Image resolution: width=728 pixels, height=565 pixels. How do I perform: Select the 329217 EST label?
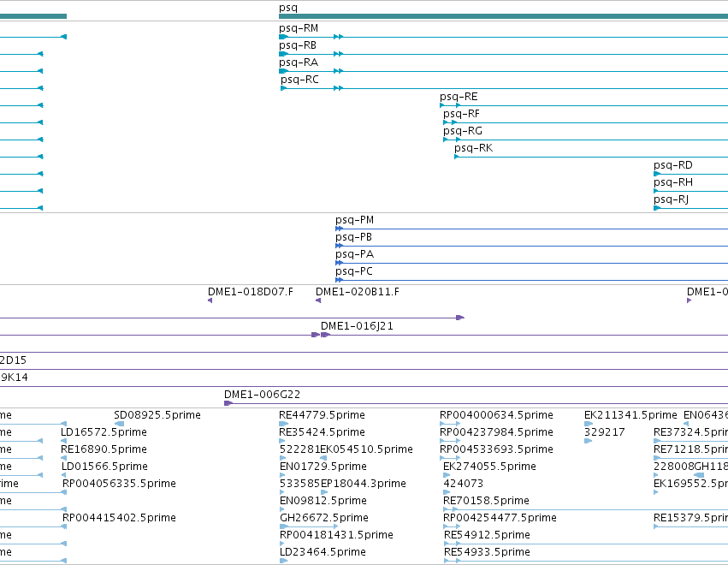tap(605, 432)
